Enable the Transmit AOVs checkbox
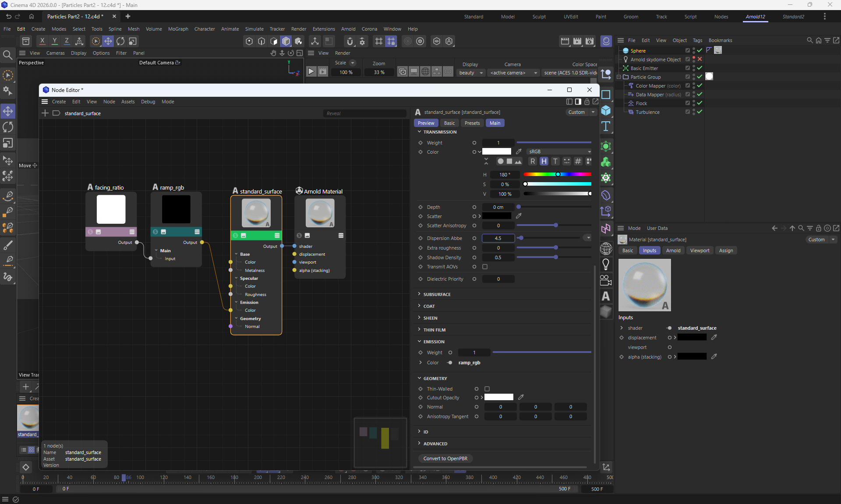The height and width of the screenshot is (504, 841). point(485,267)
